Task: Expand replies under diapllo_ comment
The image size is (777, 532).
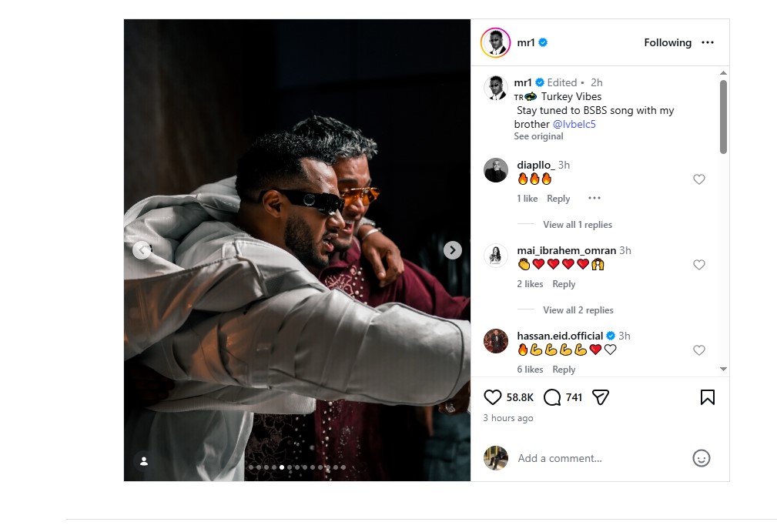Action: 577,225
